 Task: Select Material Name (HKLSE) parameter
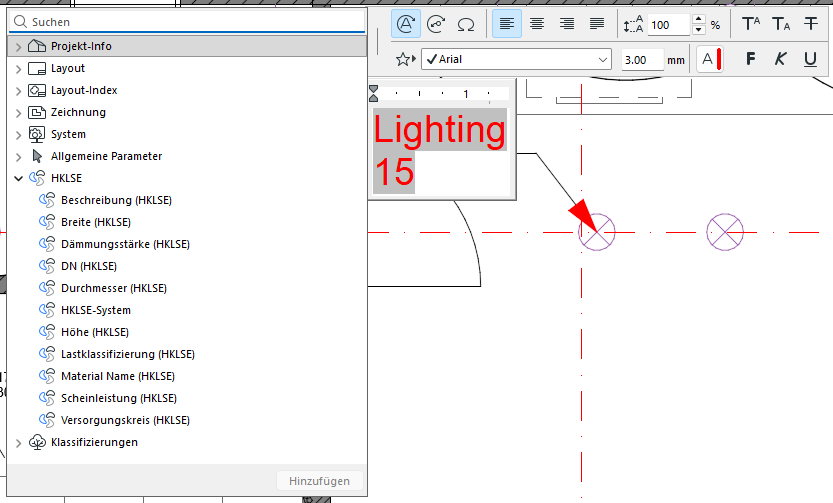(x=118, y=376)
